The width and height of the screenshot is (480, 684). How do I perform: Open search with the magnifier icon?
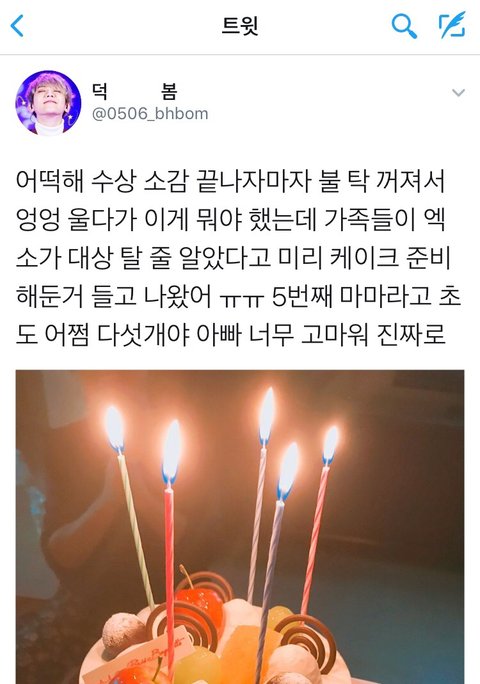[404, 26]
